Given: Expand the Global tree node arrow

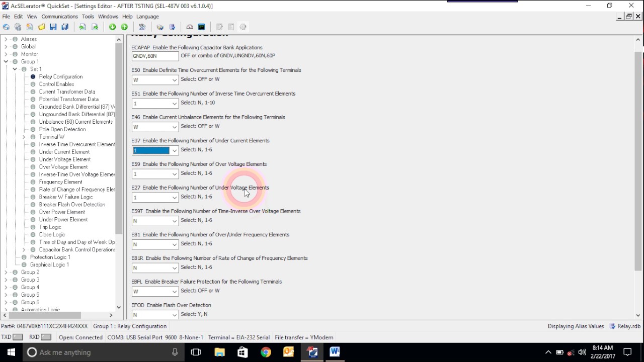Looking at the screenshot, I should pos(6,47).
